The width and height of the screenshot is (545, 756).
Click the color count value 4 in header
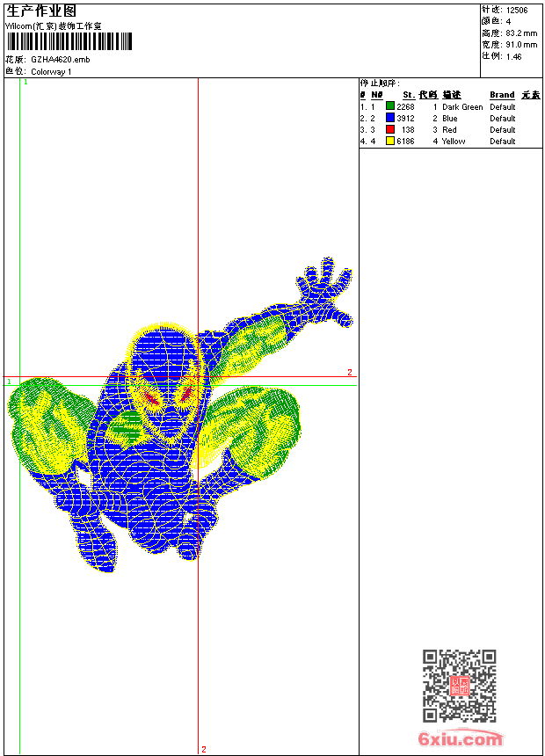(x=508, y=22)
